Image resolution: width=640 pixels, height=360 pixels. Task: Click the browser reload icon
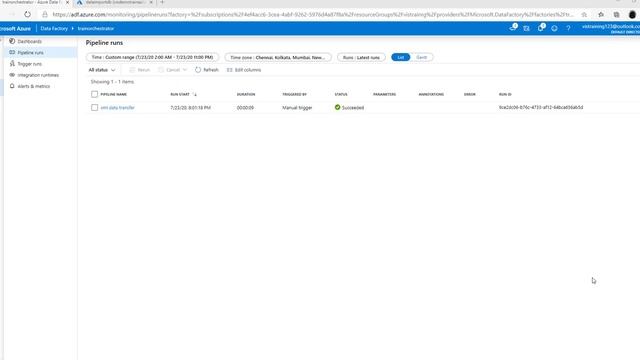tap(27, 14)
